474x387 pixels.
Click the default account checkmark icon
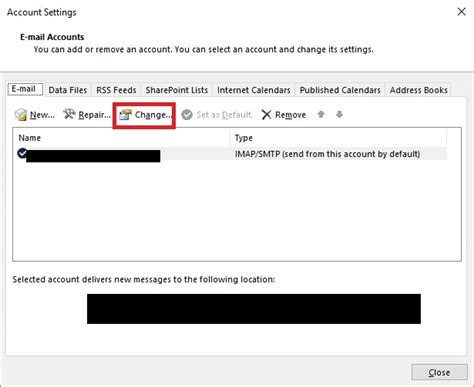[x=22, y=153]
